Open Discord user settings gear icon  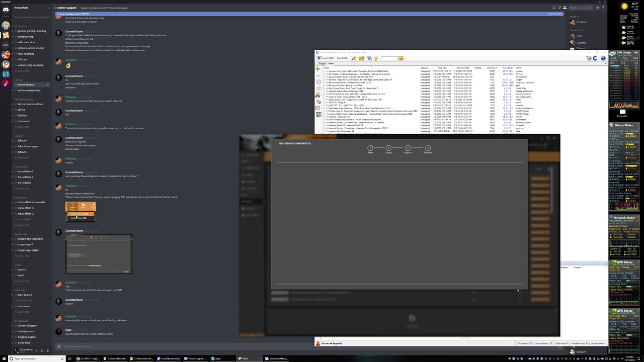[48, 350]
